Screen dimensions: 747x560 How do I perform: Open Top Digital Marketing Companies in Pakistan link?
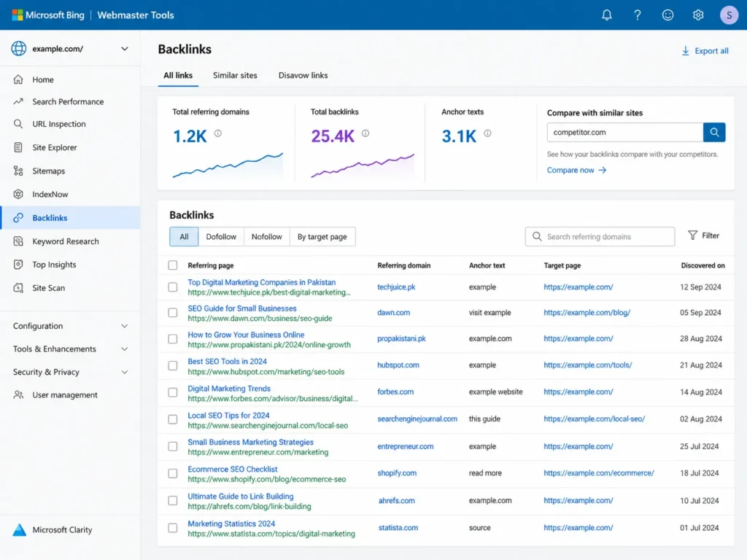coord(262,282)
